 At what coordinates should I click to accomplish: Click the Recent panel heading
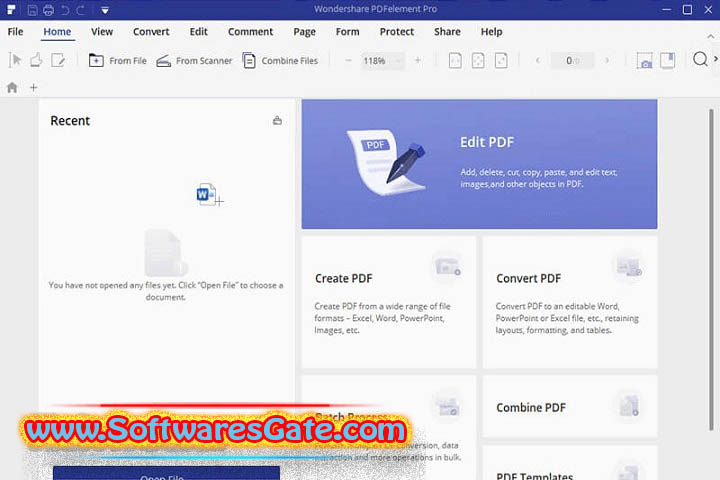(70, 121)
